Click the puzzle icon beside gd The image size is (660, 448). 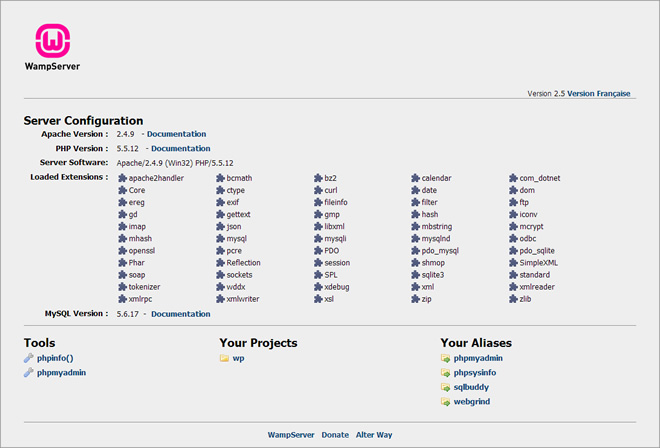coord(122,214)
